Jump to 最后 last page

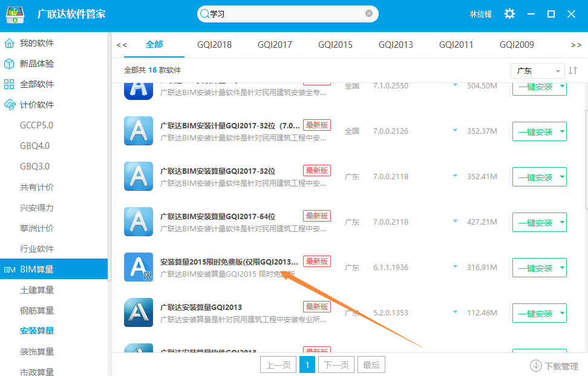click(371, 364)
